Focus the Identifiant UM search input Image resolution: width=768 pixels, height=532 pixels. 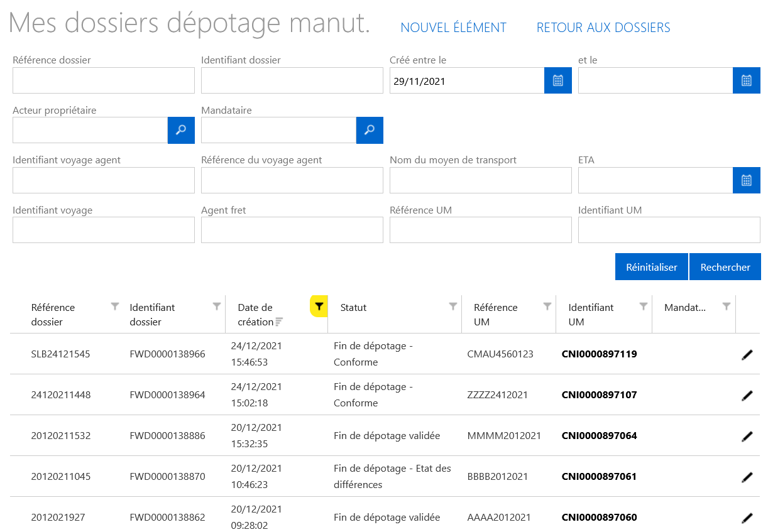669,230
